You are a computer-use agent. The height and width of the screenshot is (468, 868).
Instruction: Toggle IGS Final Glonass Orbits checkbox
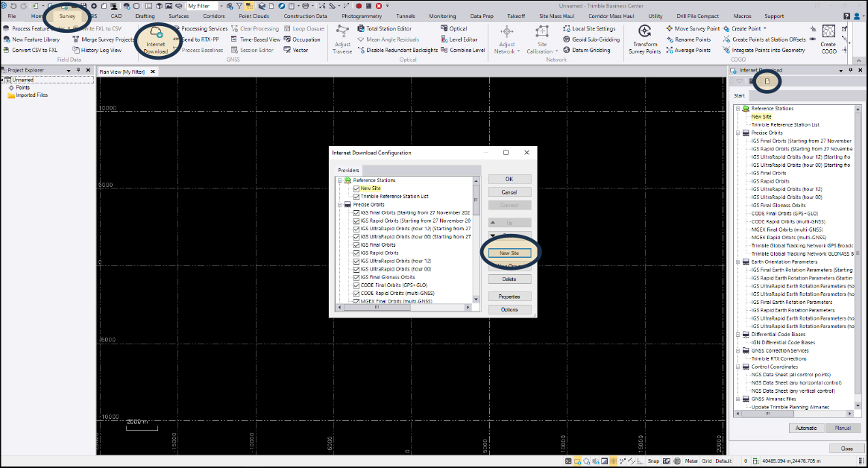point(356,277)
